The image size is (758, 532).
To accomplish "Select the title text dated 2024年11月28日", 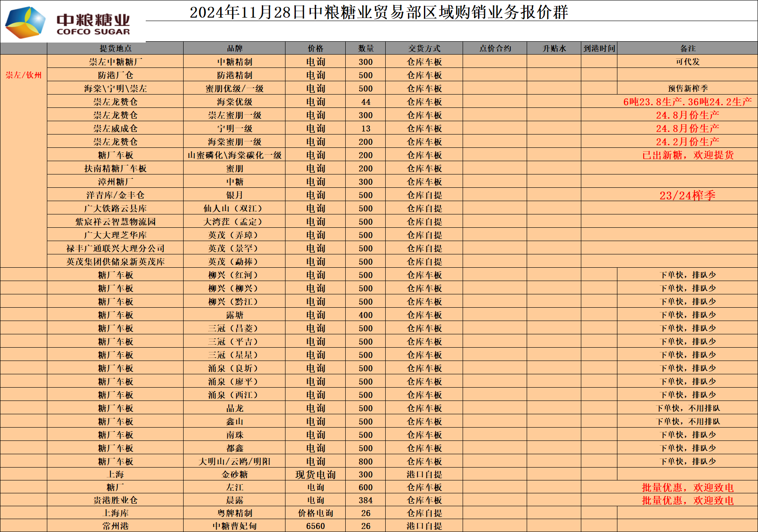I will click(378, 12).
